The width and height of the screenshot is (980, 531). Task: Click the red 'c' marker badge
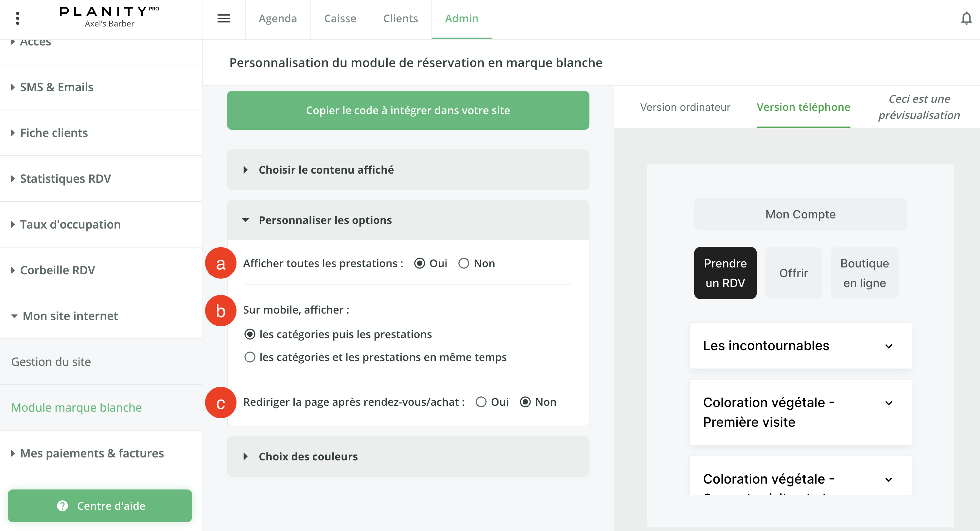pyautogui.click(x=221, y=403)
